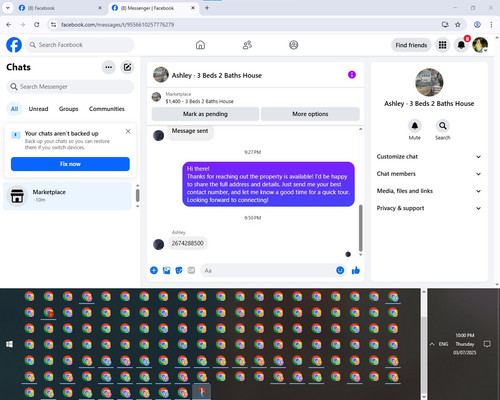The image size is (500, 400).
Task: Select the All chats filter tab
Action: 14,109
